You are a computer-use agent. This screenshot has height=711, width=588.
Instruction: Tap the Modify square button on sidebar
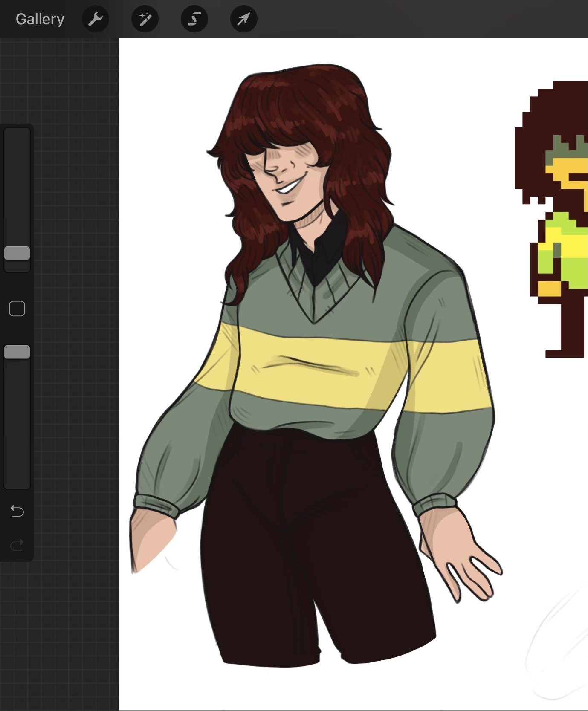(x=17, y=309)
